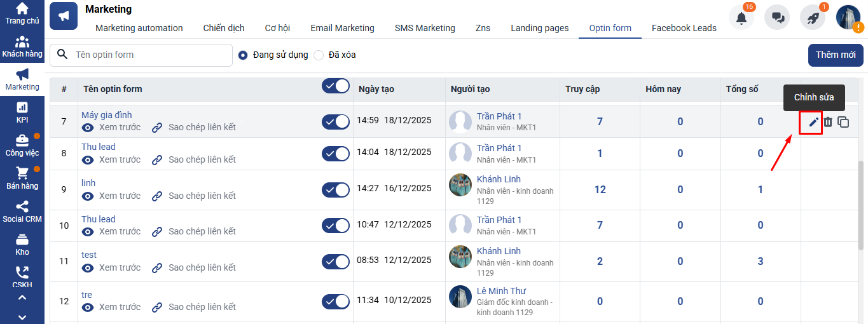Open the chat messages icon
Image resolution: width=868 pixels, height=324 pixels.
click(777, 18)
